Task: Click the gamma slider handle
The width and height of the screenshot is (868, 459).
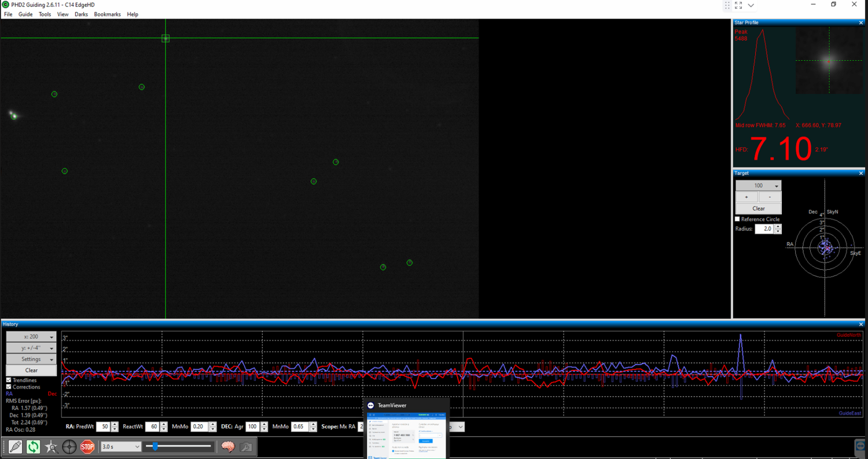Action: point(155,446)
